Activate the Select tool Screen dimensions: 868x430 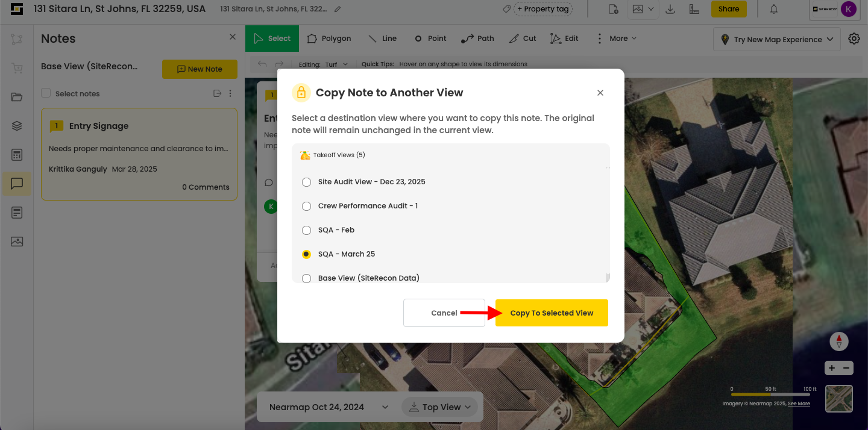(272, 39)
